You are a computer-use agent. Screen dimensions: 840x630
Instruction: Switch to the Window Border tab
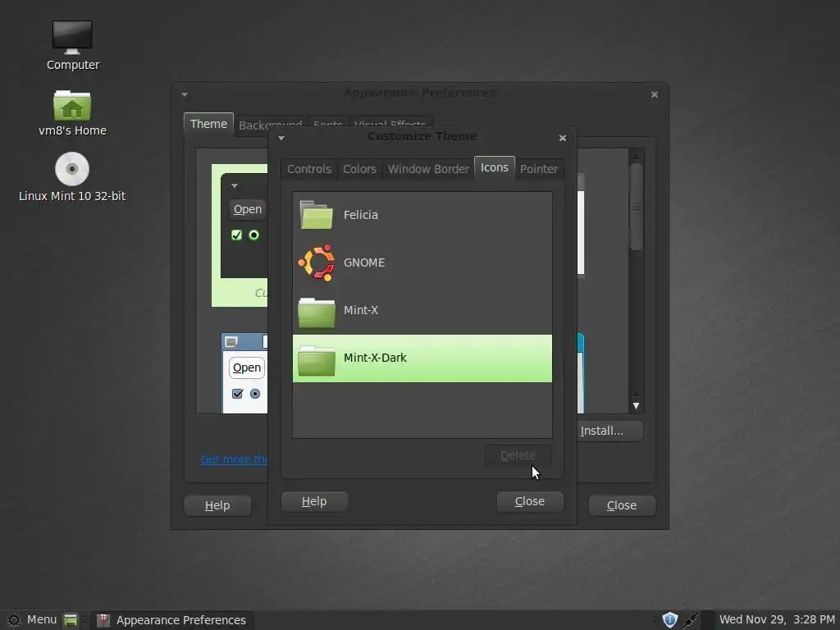[428, 169]
